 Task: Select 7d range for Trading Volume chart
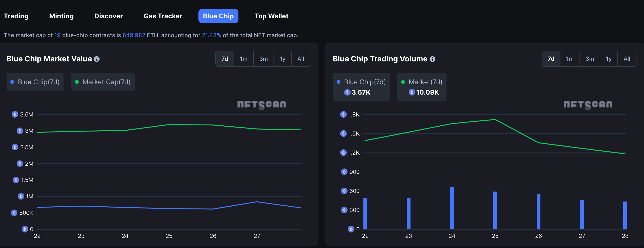pos(551,59)
